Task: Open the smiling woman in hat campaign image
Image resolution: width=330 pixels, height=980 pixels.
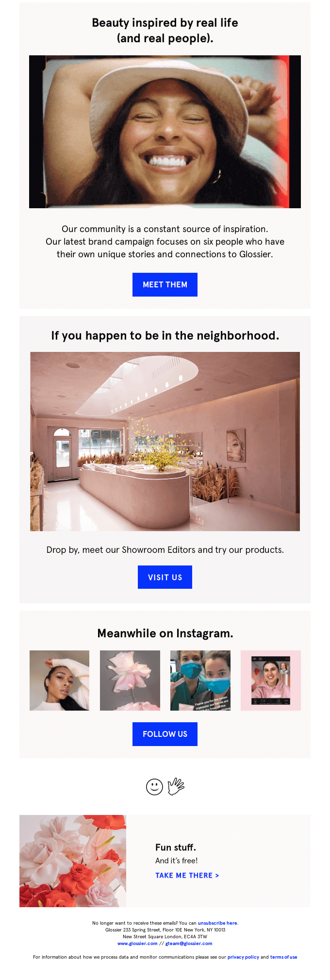Action: tap(165, 132)
